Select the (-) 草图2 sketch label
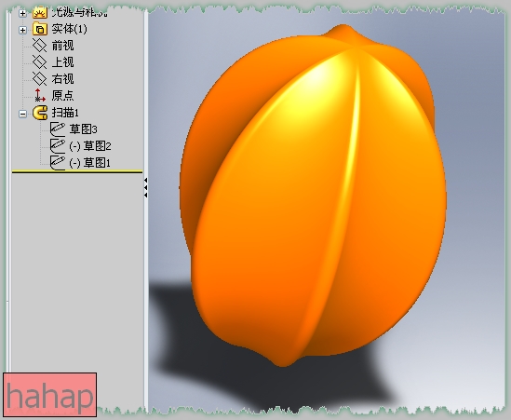Image resolution: width=511 pixels, height=420 pixels. click(x=90, y=146)
